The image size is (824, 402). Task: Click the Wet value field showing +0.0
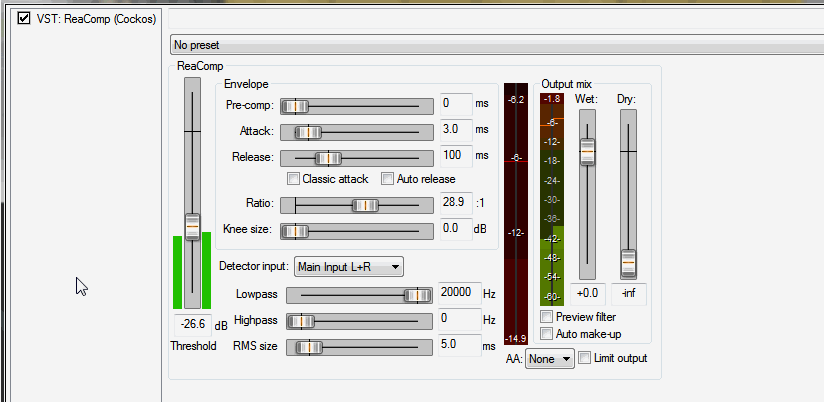(588, 294)
